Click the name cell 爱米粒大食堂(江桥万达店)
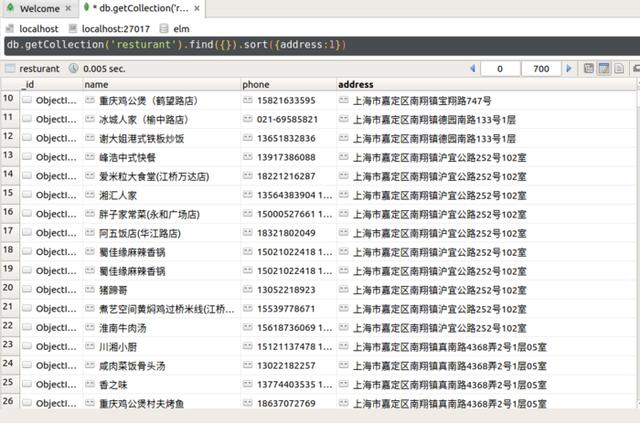 pos(162,176)
